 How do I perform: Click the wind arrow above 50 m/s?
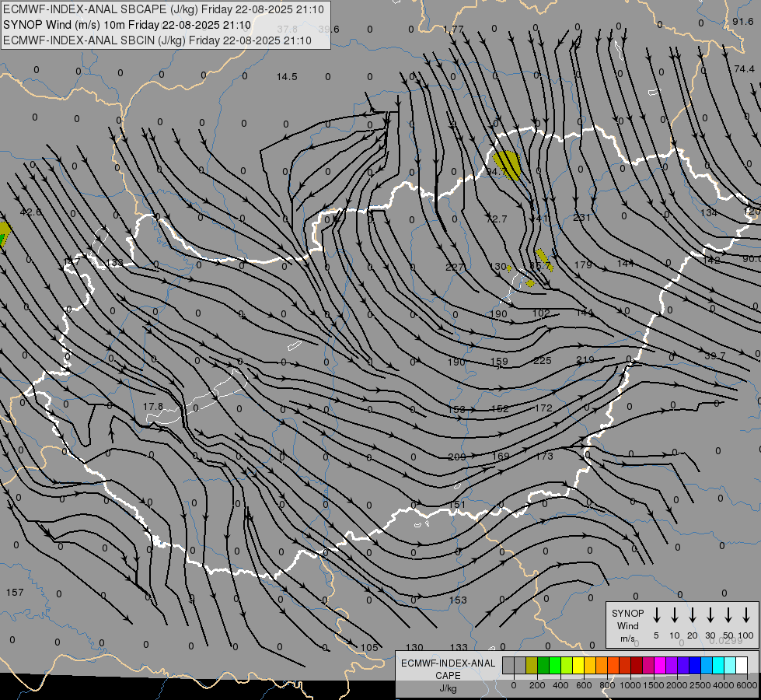pos(728,614)
